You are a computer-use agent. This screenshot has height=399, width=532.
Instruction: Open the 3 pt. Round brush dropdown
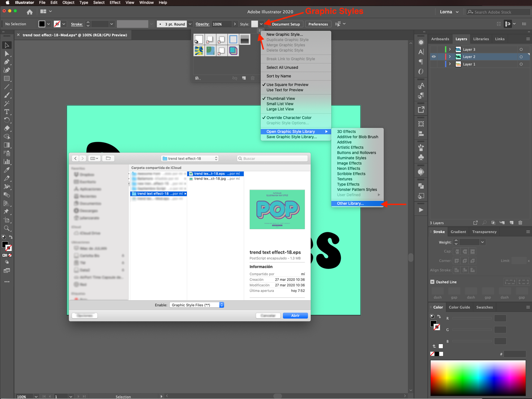(190, 24)
